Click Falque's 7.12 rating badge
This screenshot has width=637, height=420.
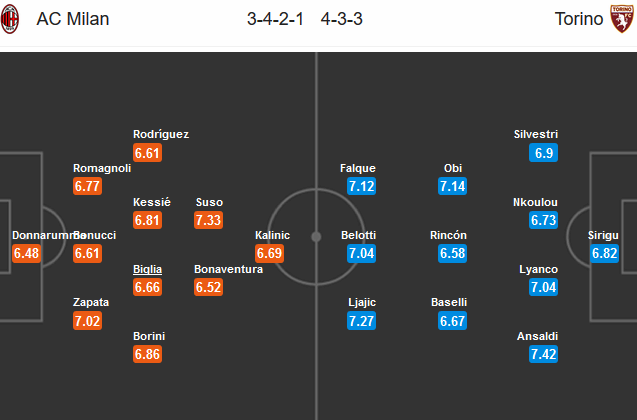(x=362, y=186)
